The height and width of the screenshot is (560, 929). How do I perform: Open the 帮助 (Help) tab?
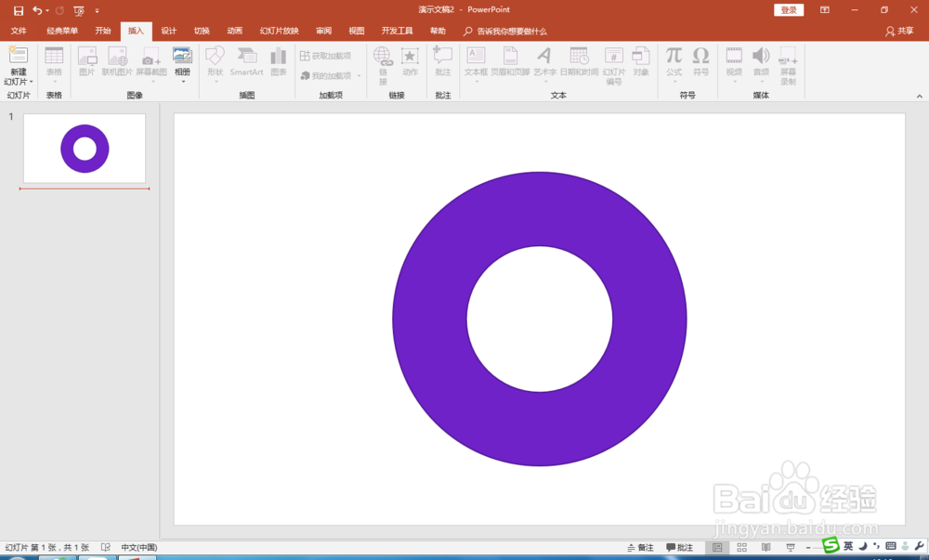(x=438, y=31)
